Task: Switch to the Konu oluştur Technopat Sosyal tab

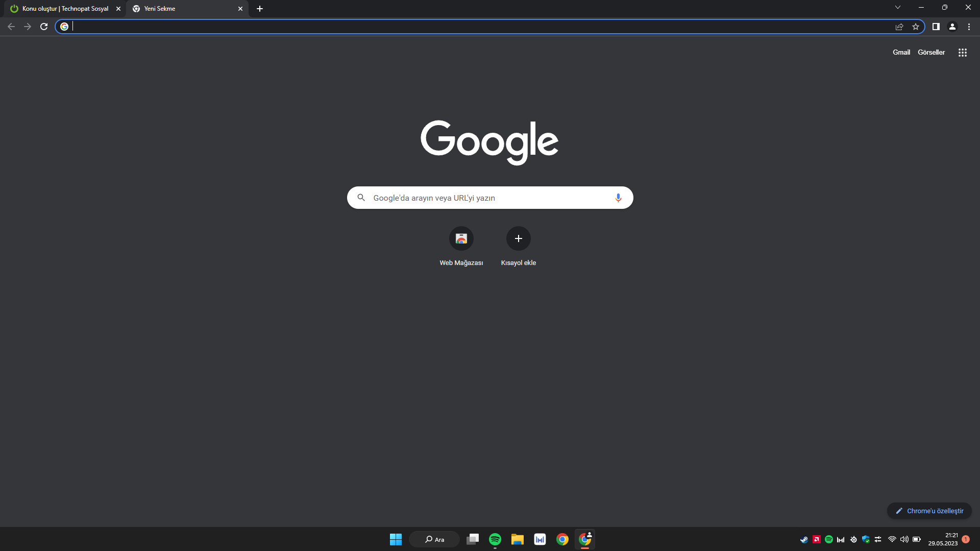Action: 65,9
